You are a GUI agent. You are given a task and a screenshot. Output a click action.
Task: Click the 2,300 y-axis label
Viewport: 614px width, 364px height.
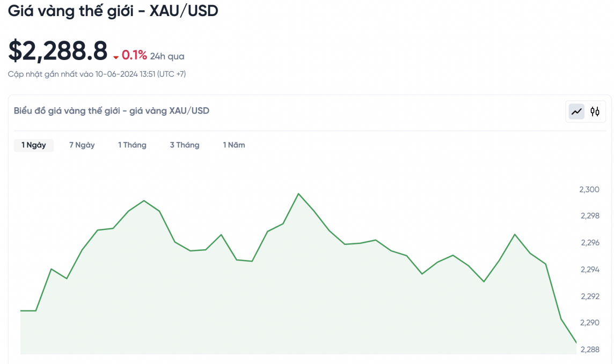coord(589,189)
